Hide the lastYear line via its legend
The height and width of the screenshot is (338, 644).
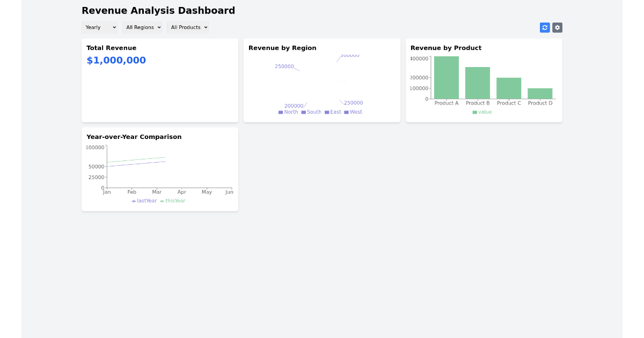(x=144, y=201)
